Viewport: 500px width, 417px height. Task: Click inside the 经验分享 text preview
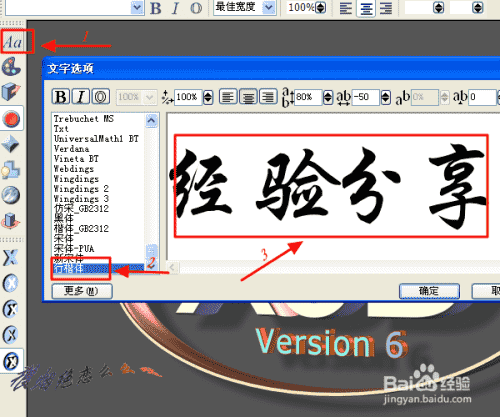(331, 186)
